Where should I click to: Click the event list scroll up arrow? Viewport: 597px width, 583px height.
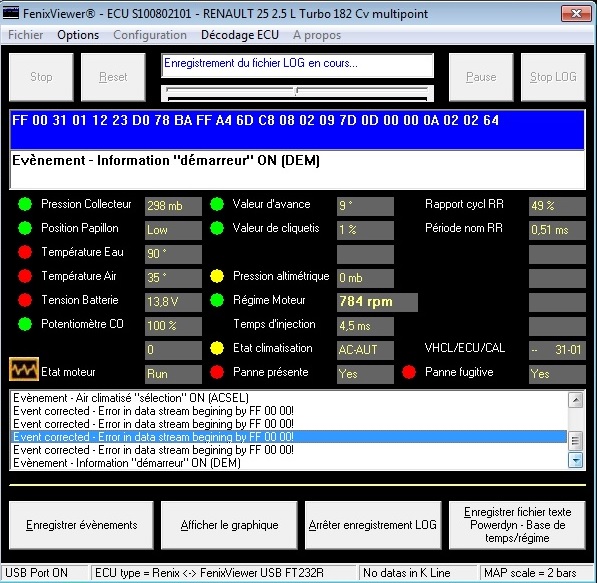pyautogui.click(x=575, y=400)
